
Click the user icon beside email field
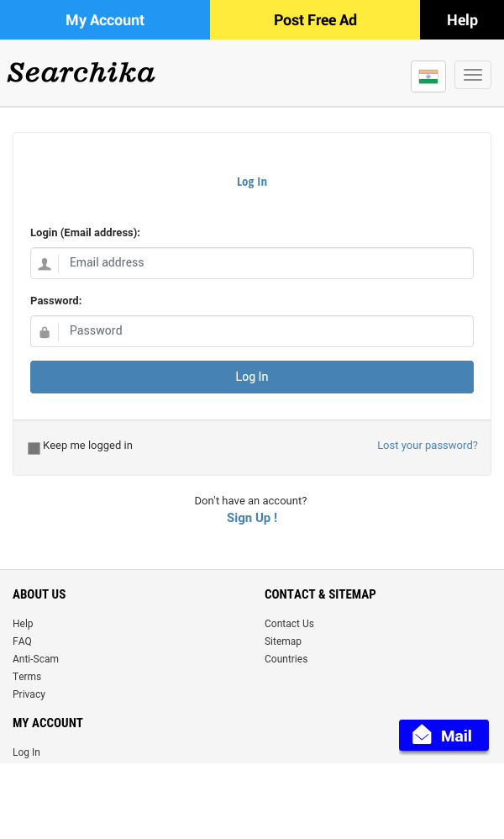pyautogui.click(x=45, y=264)
